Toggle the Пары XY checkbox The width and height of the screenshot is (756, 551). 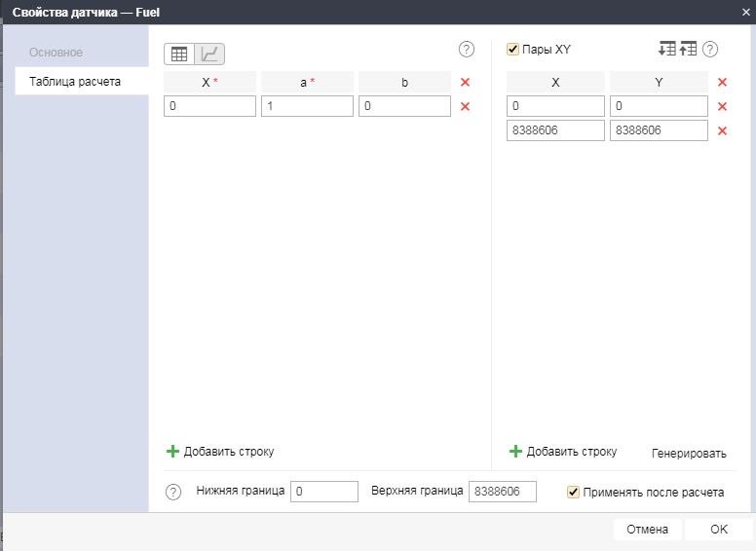pyautogui.click(x=513, y=49)
